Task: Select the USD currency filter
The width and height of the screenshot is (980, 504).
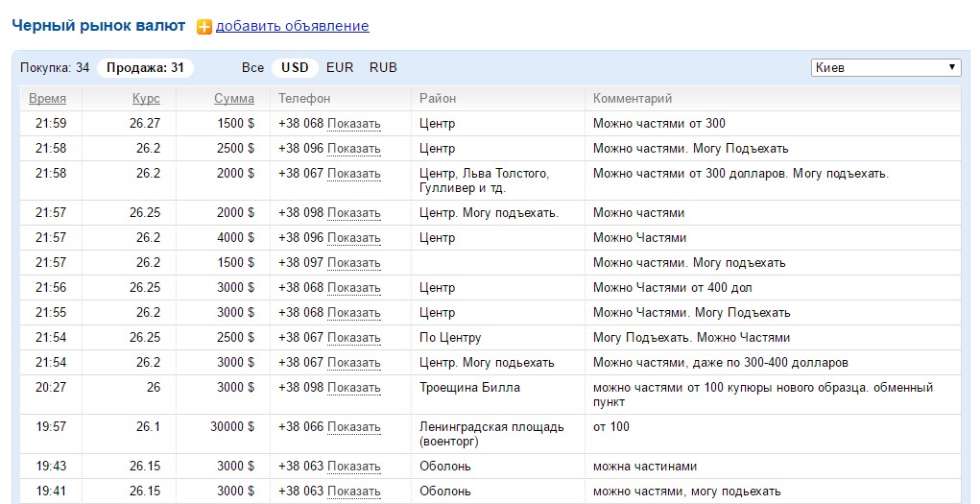Action: (295, 67)
